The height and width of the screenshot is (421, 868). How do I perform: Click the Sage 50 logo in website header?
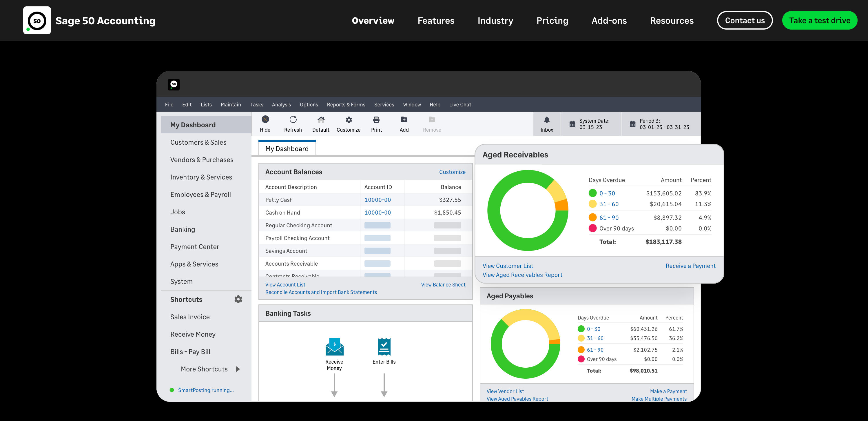37,20
